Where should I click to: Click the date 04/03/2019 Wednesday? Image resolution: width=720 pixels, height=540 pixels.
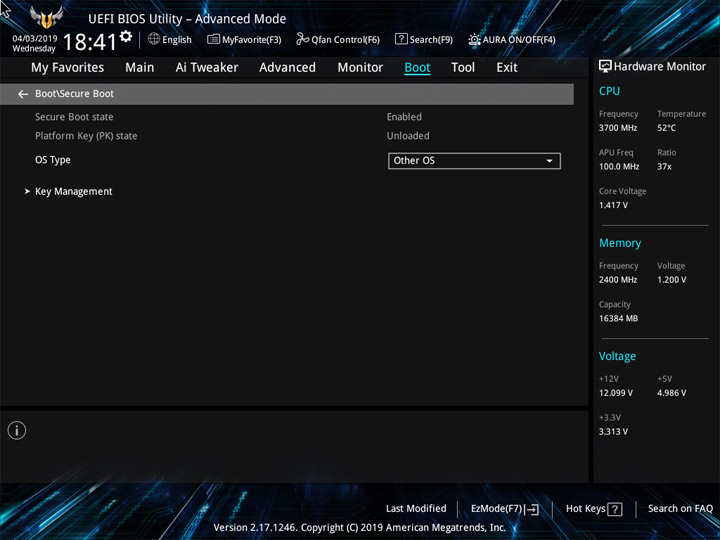[x=34, y=44]
